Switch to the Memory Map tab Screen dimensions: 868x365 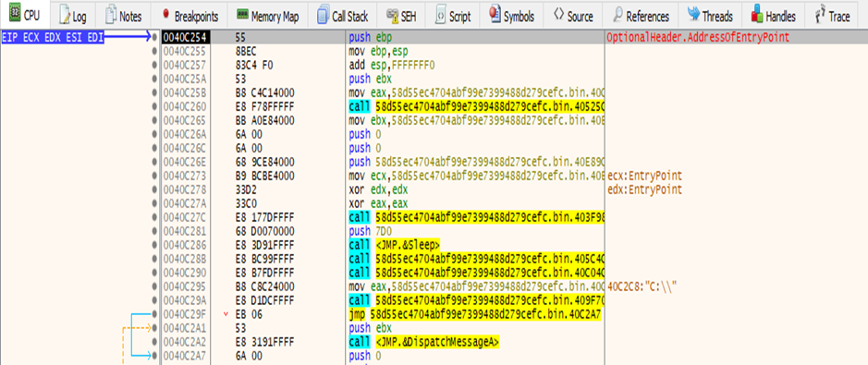click(x=267, y=16)
